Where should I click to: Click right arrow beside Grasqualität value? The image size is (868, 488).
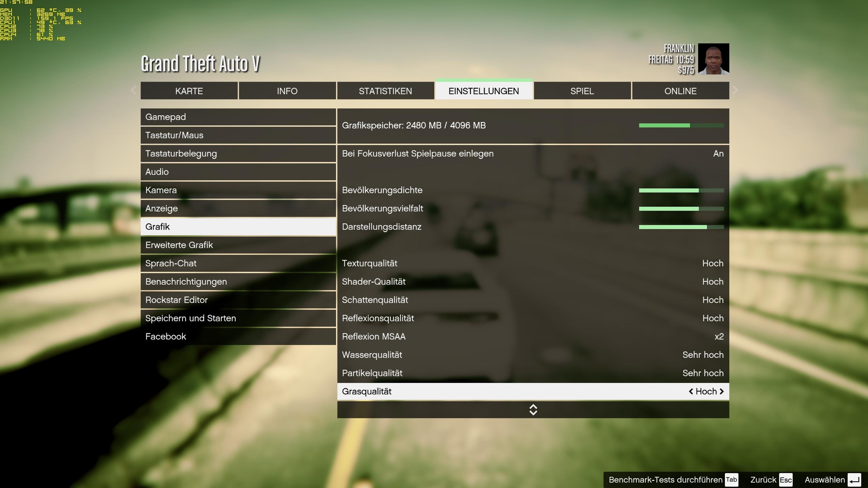tap(721, 391)
